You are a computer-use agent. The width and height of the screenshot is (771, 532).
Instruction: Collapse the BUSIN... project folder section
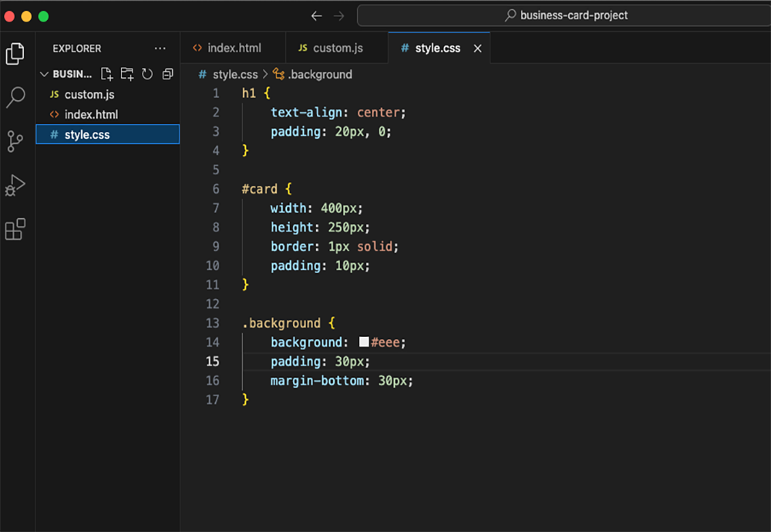point(44,74)
